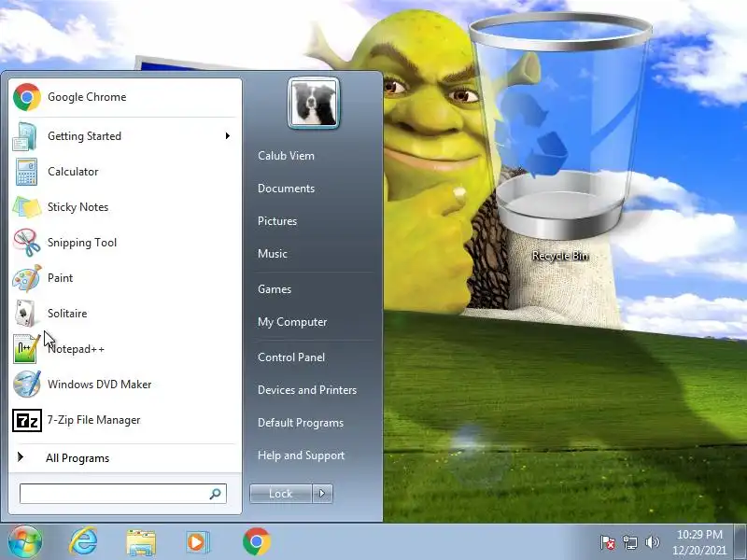747x560 pixels.
Task: Open Windows Explorer folder on taskbar
Action: (x=141, y=542)
